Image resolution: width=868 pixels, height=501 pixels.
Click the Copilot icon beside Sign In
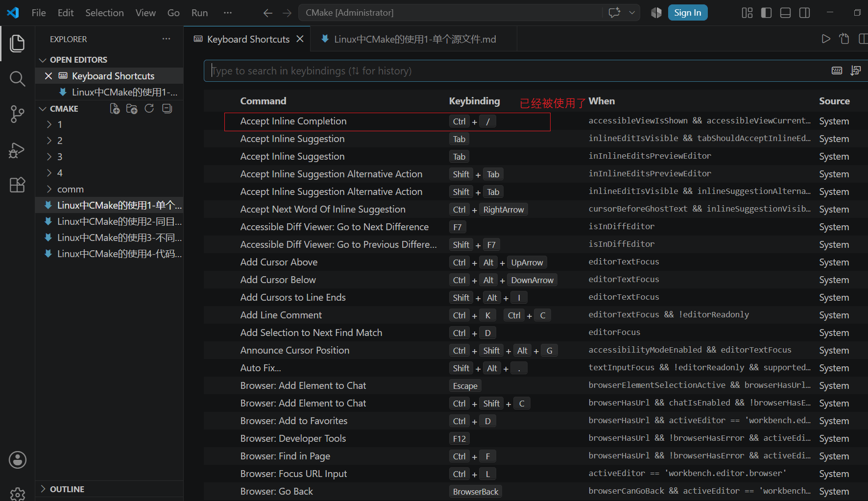656,13
